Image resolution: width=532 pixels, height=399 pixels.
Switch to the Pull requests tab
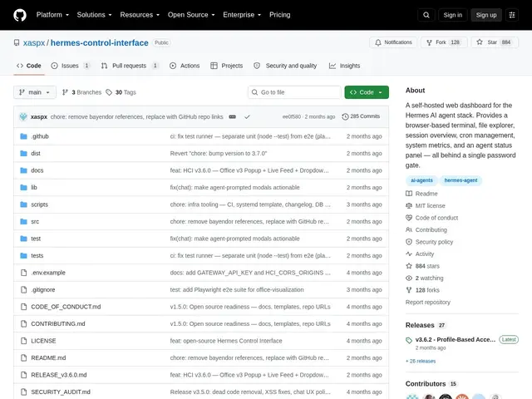(130, 66)
